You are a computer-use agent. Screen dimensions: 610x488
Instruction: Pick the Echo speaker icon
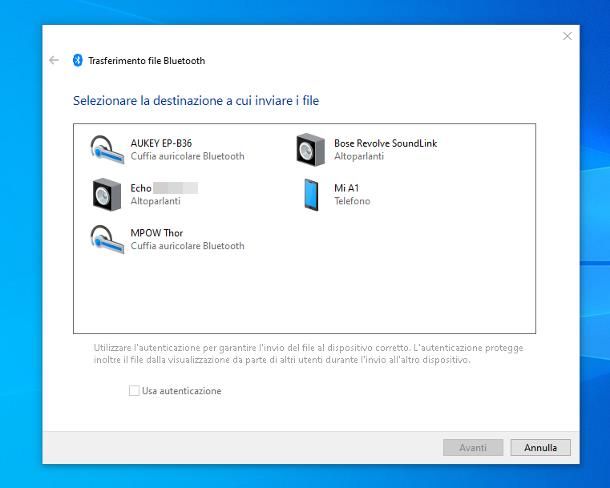[107, 195]
